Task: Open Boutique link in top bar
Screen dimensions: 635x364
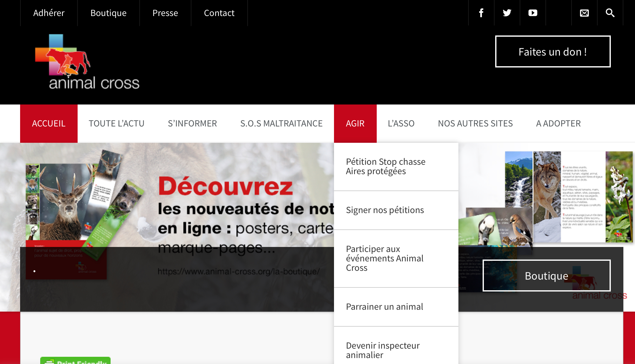Action: click(108, 13)
